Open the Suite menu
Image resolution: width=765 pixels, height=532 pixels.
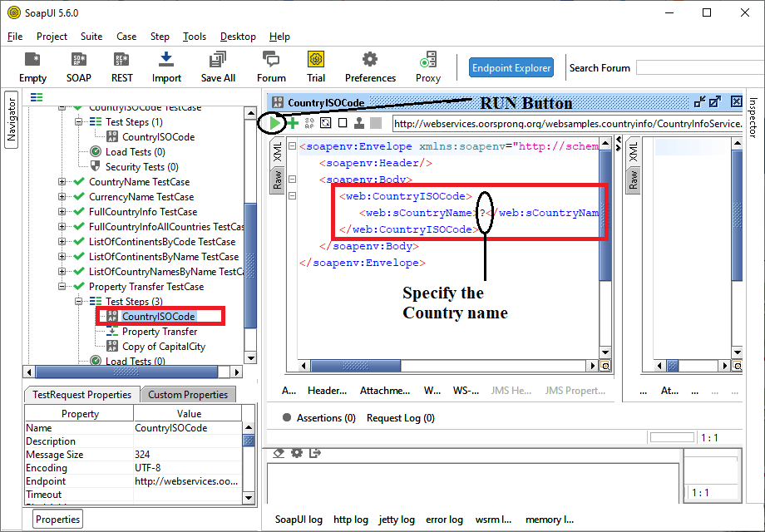(x=91, y=37)
